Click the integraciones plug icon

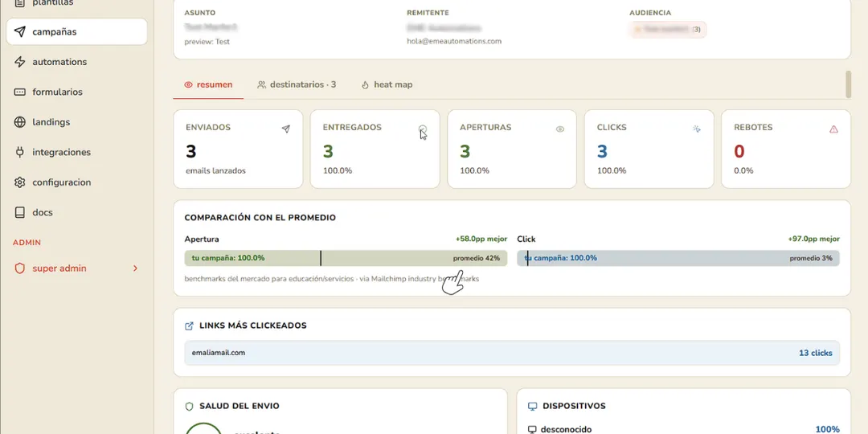click(20, 152)
